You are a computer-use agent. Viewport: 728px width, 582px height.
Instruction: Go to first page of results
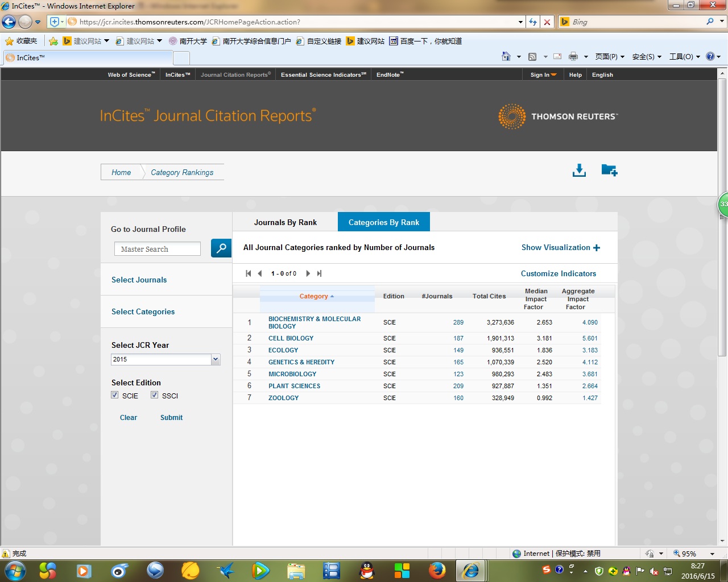[x=249, y=273]
